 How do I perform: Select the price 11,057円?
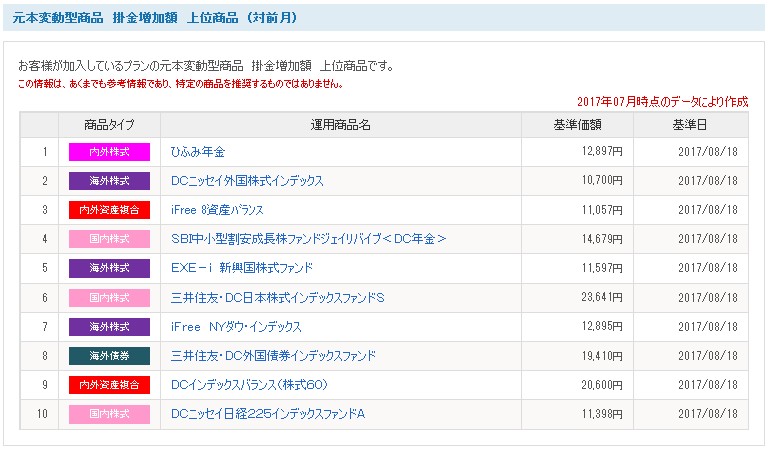point(602,210)
